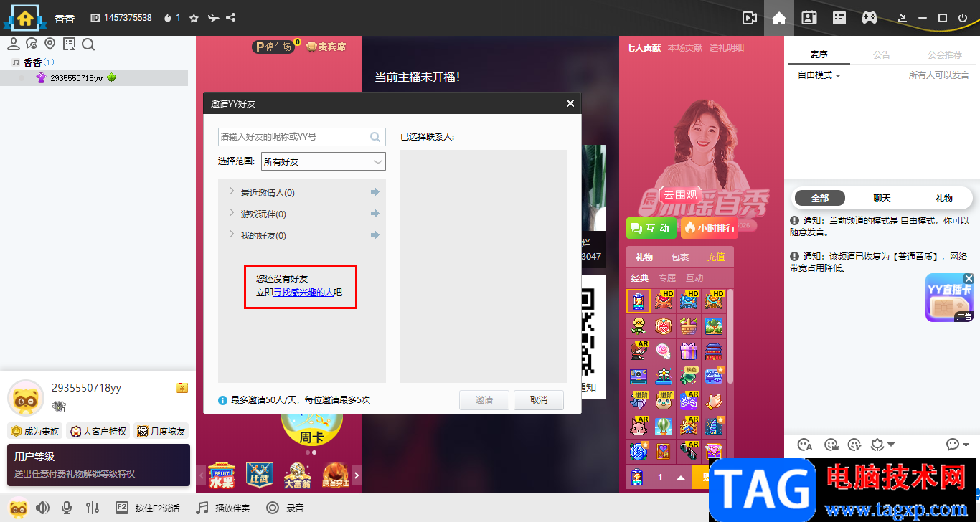Add 最近邀请人 group via its arrow
The image size is (980, 522).
[x=374, y=192]
